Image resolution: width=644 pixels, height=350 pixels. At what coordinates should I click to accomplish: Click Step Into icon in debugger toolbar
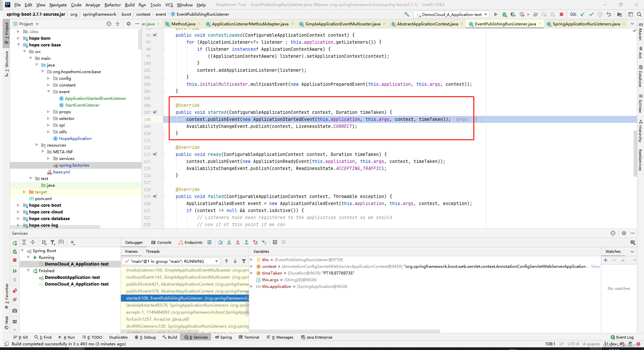click(229, 242)
